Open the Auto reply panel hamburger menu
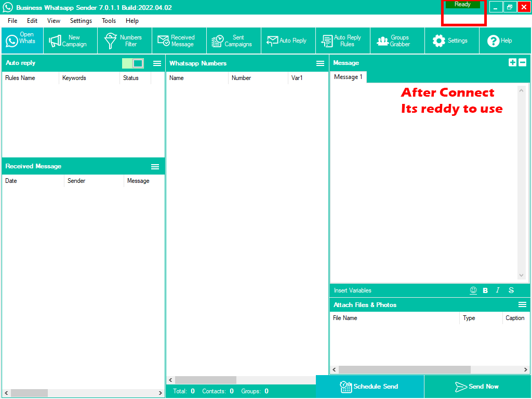Image resolution: width=532 pixels, height=399 pixels. [x=157, y=63]
